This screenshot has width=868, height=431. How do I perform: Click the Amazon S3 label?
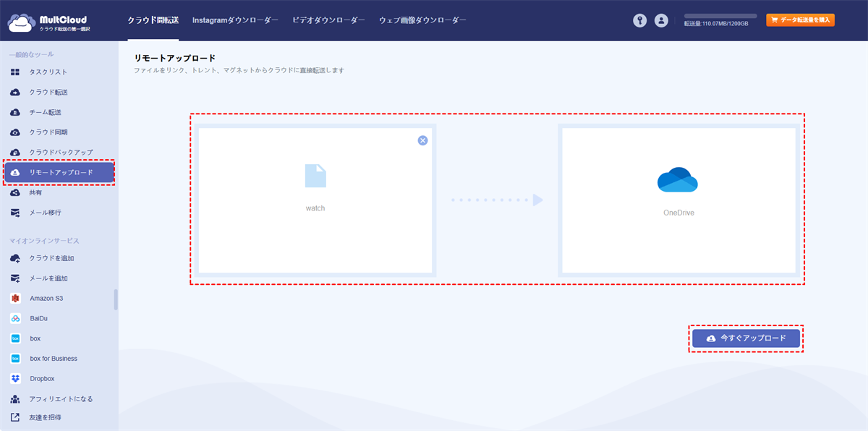pyautogui.click(x=47, y=298)
